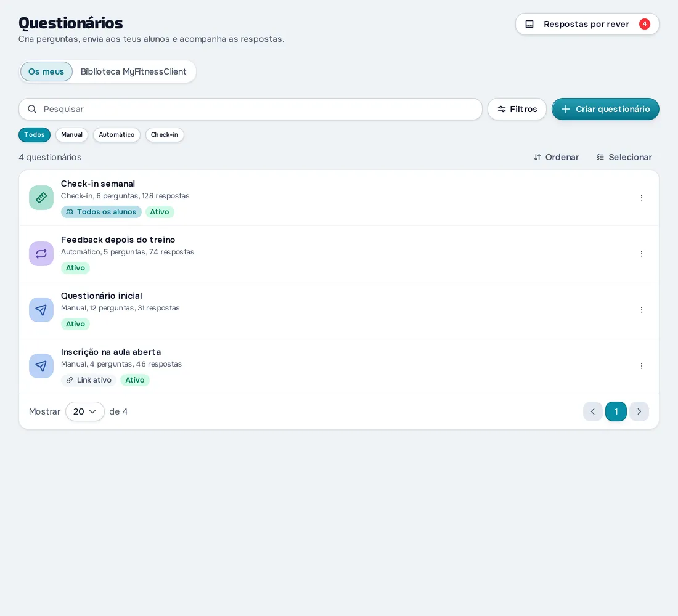Filter by Manual chip

tap(71, 135)
